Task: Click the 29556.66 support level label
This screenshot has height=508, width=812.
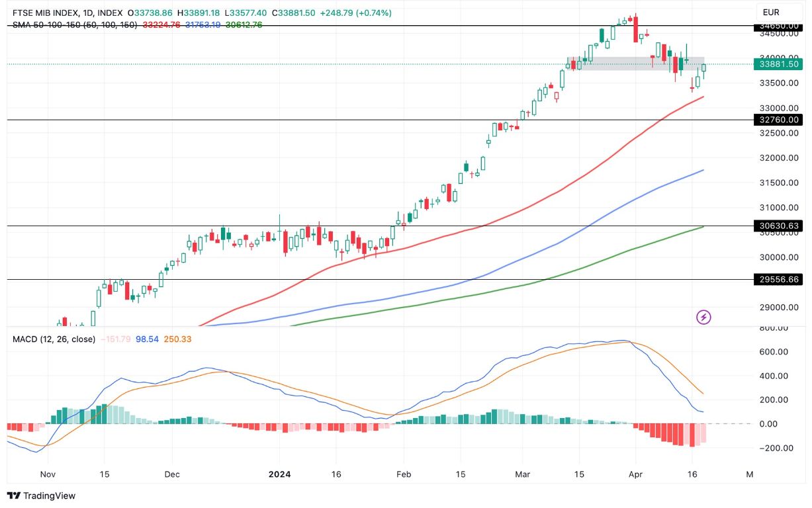Action: coord(778,279)
